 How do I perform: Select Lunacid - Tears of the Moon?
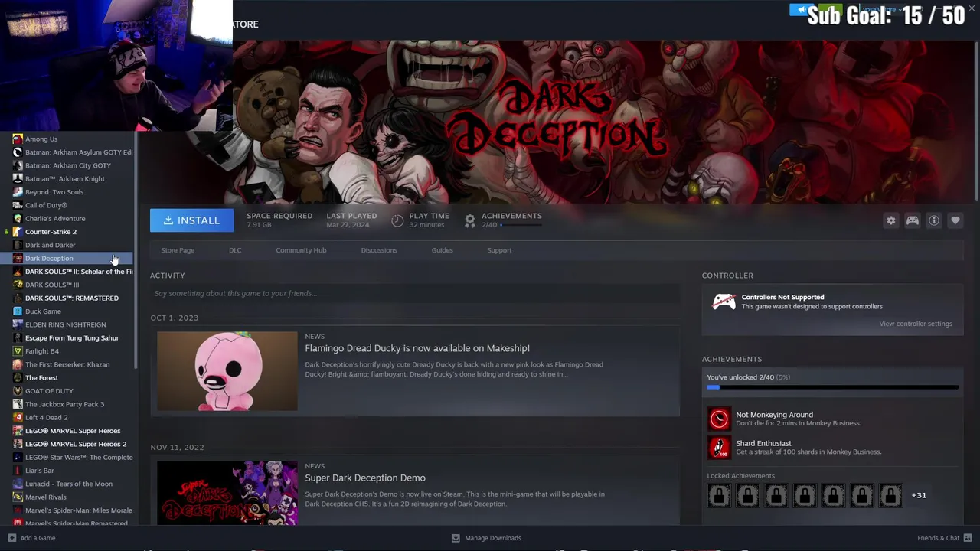pos(69,484)
